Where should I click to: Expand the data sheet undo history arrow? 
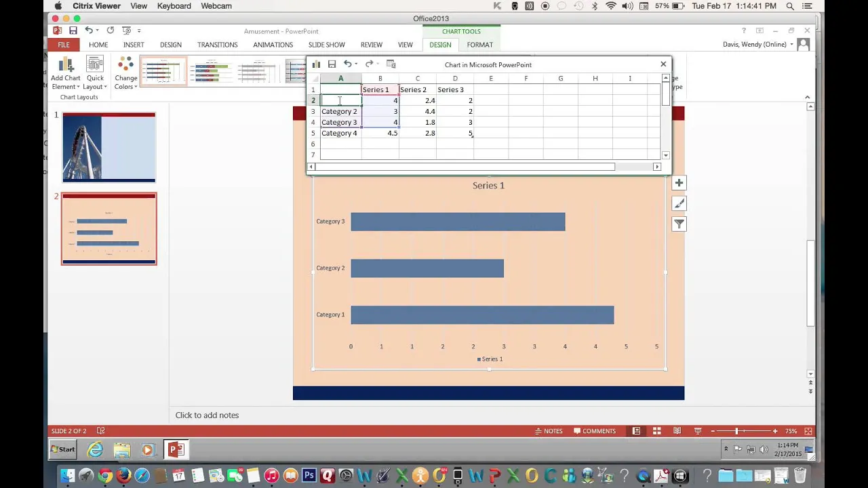356,64
